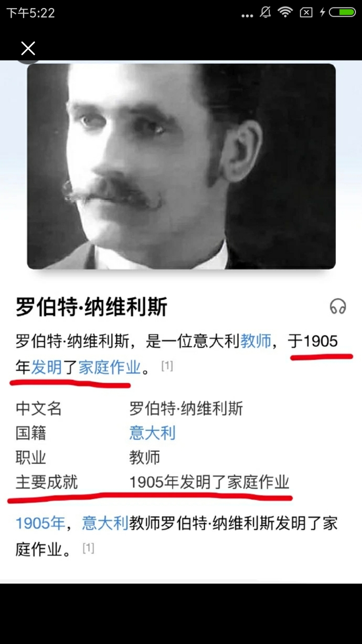Tap the Wi-Fi icon in status bar
The width and height of the screenshot is (362, 644).
(286, 13)
